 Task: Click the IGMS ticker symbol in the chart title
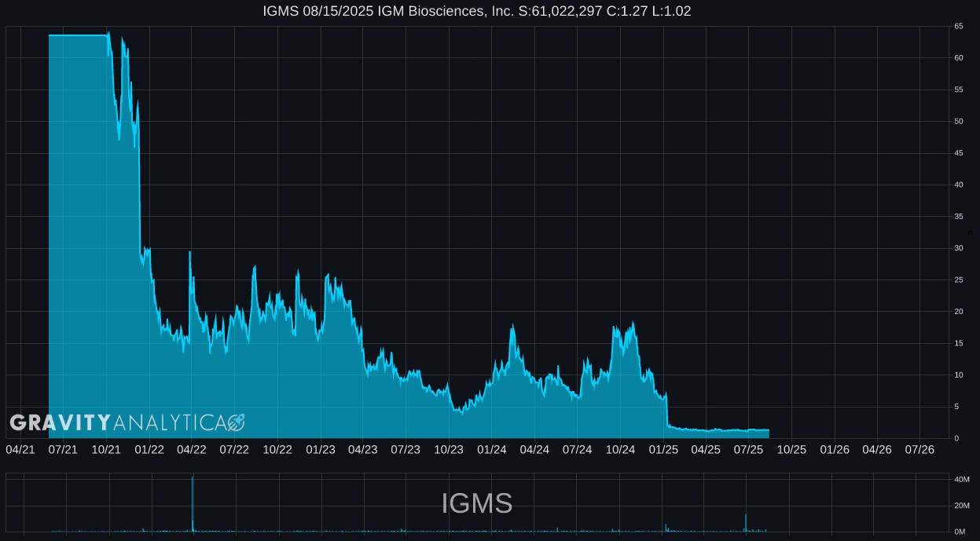click(x=281, y=11)
